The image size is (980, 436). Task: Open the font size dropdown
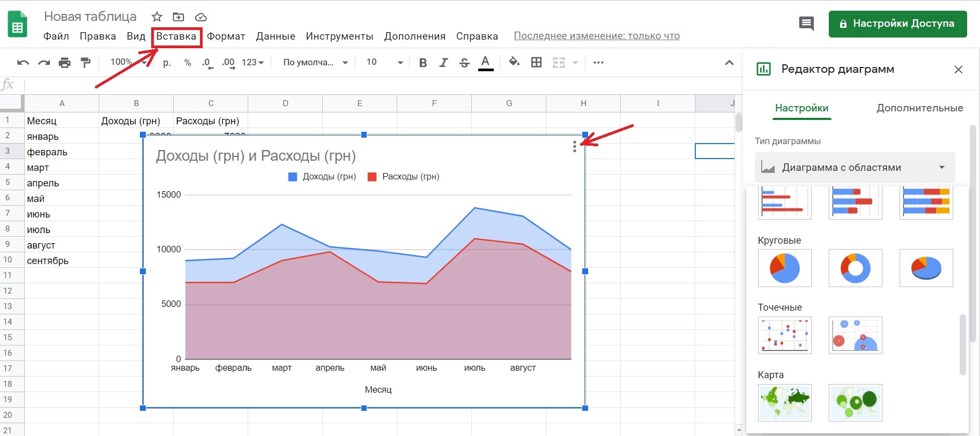384,63
